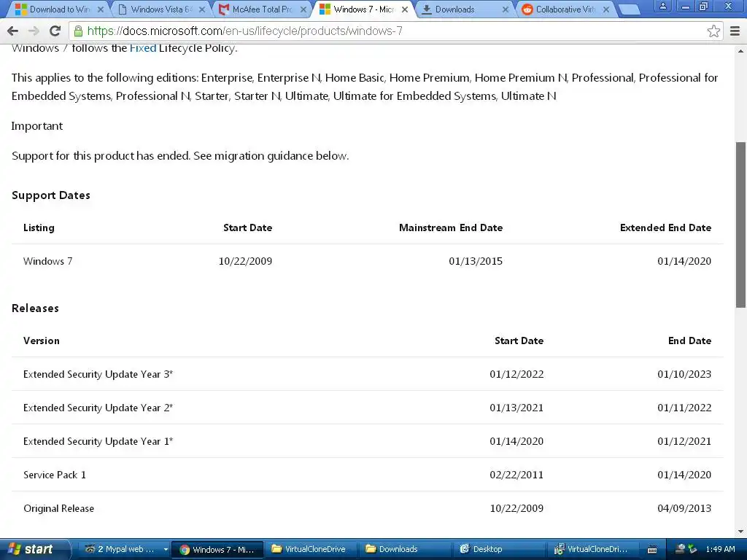The width and height of the screenshot is (747, 560).
Task: Close the Downloads tab
Action: [506, 9]
